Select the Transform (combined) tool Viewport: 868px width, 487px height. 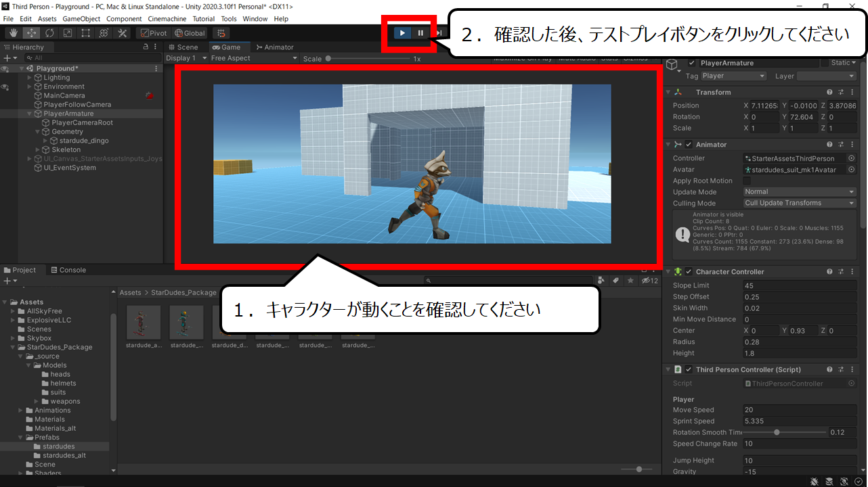pos(104,33)
